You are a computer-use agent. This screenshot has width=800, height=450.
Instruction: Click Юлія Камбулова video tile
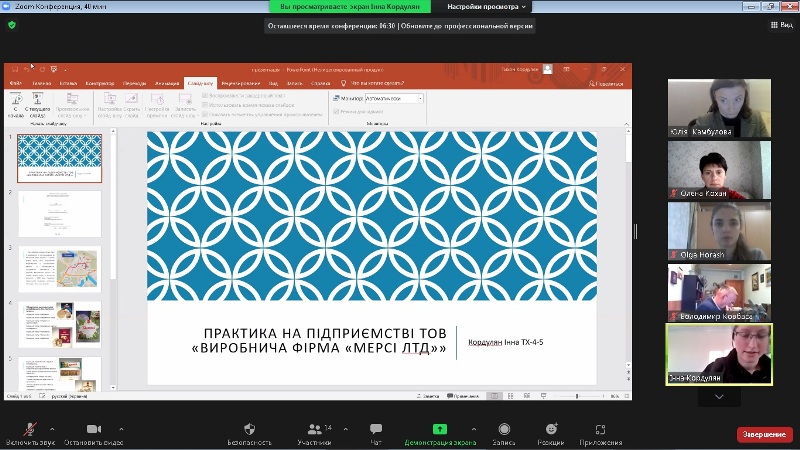pyautogui.click(x=719, y=108)
